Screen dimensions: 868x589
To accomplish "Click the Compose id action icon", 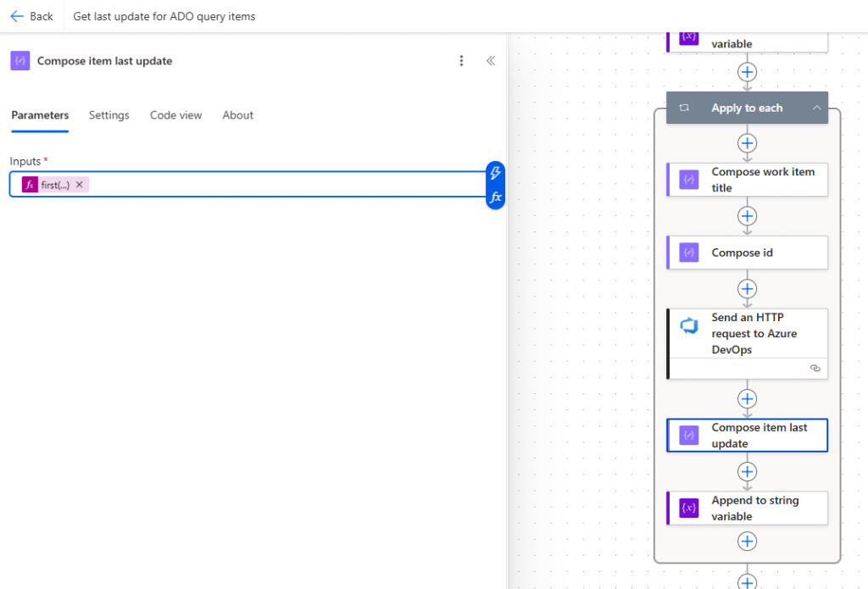I will point(689,253).
